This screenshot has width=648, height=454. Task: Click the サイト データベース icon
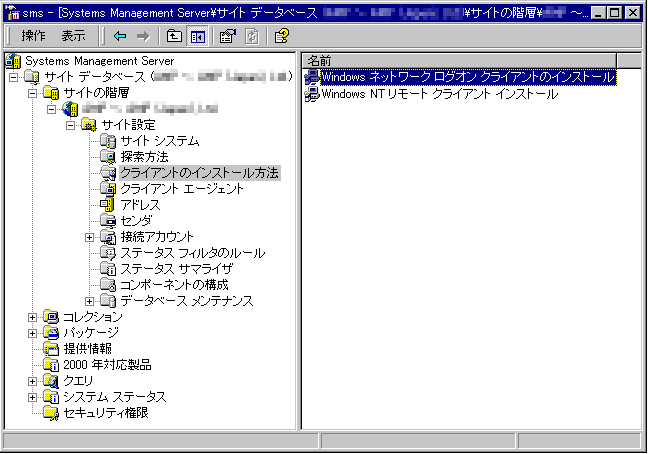32,77
